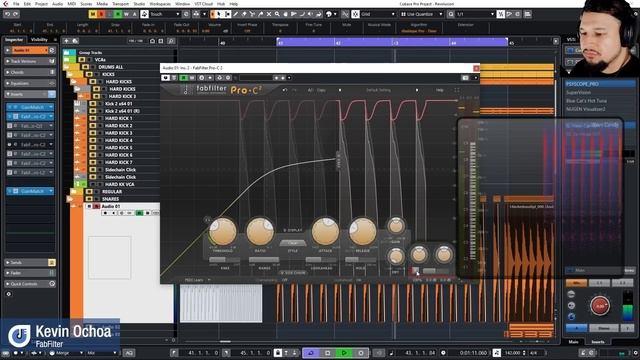Toggle the purple Cycle loop button
Viewport: 640px width, 360px height.
(311, 353)
